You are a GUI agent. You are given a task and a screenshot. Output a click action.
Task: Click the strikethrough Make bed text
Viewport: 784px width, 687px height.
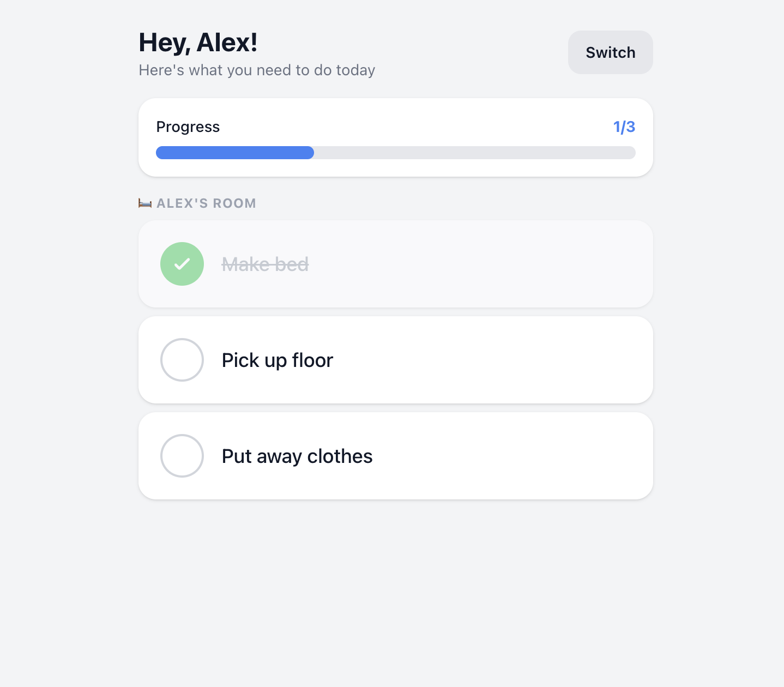coord(266,264)
